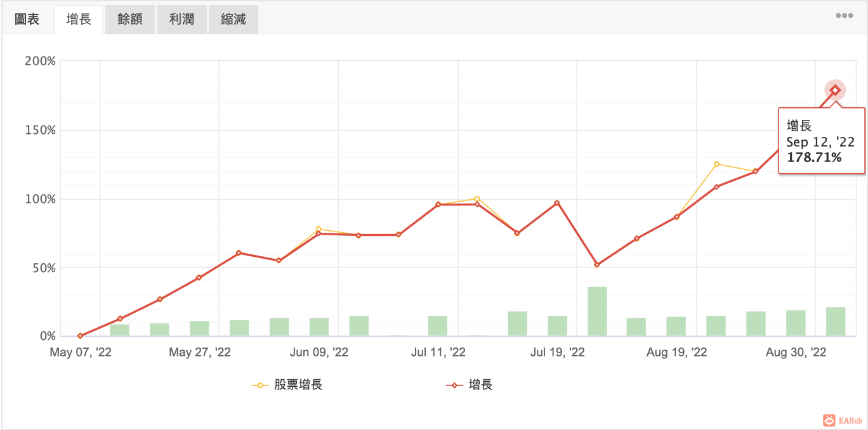Switch to the 縮減 tab
The width and height of the screenshot is (868, 430).
pyautogui.click(x=233, y=20)
